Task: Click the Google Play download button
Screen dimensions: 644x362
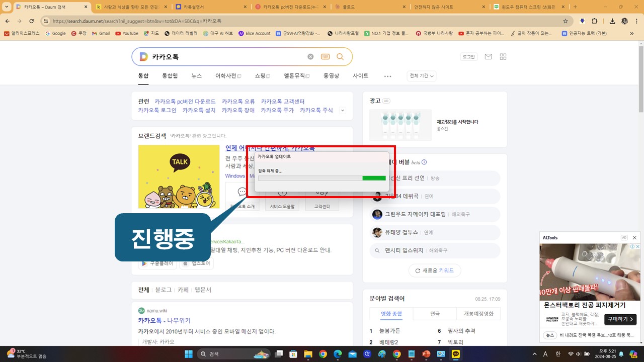Action: (x=157, y=263)
